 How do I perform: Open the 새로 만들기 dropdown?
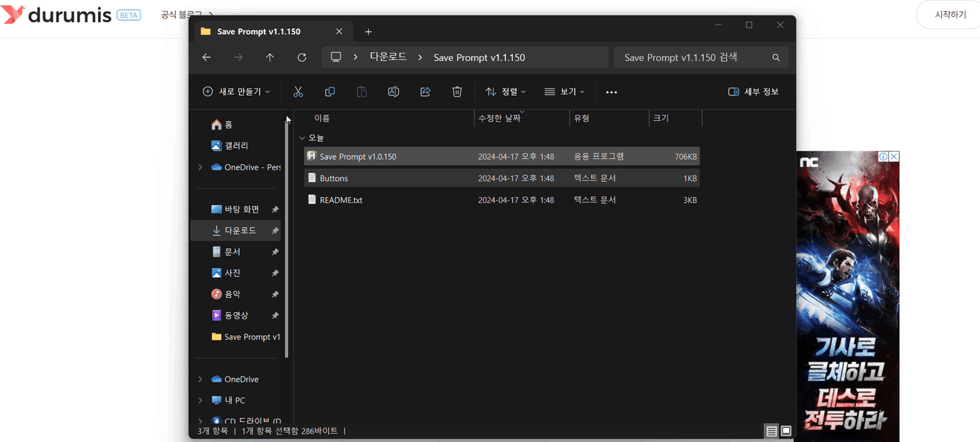(x=236, y=91)
